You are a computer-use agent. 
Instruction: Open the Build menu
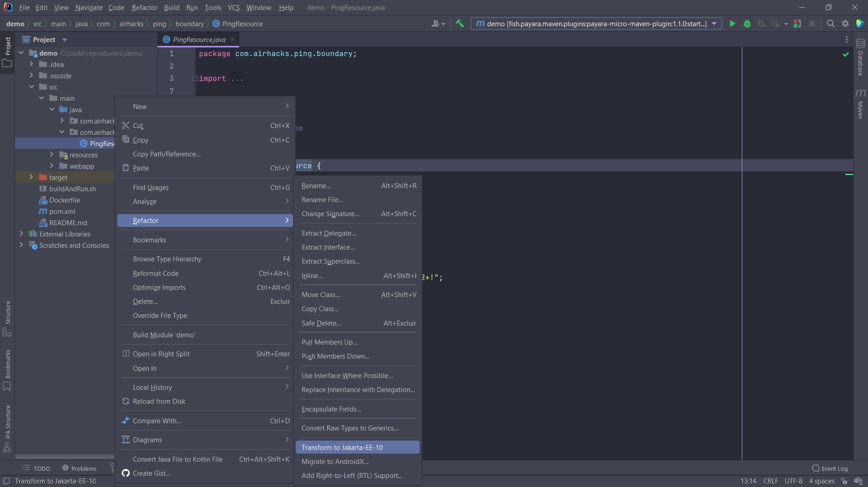point(171,7)
